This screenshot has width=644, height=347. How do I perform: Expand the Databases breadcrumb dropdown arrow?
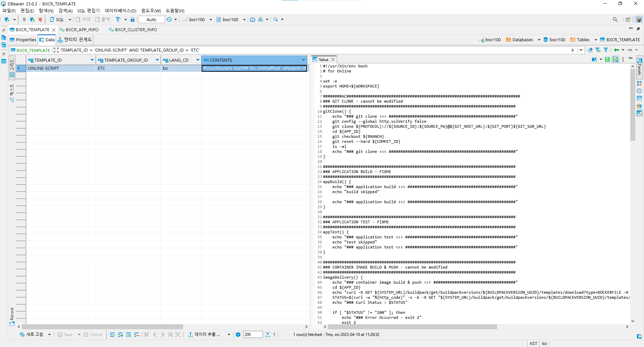[x=539, y=40]
